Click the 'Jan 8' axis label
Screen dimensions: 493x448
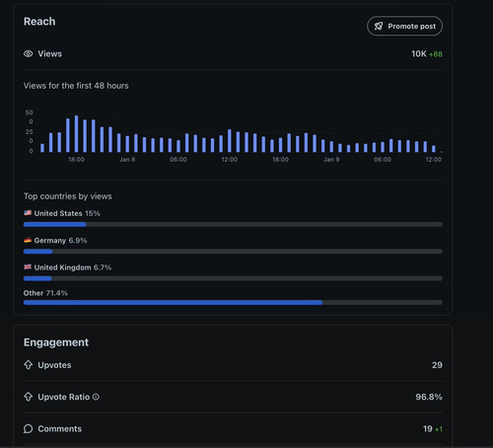click(x=127, y=160)
